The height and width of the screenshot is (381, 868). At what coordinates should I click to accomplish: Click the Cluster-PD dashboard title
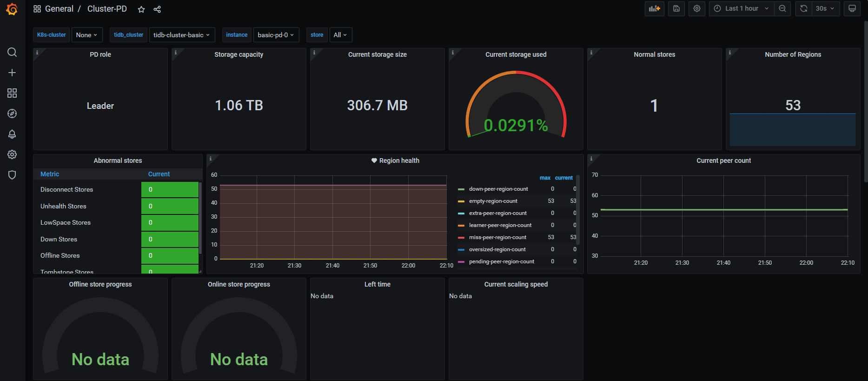107,9
